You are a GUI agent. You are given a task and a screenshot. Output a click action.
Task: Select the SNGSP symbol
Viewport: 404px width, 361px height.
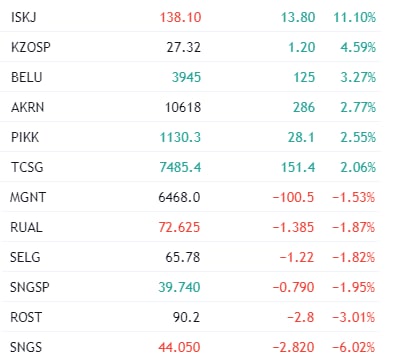(30, 287)
